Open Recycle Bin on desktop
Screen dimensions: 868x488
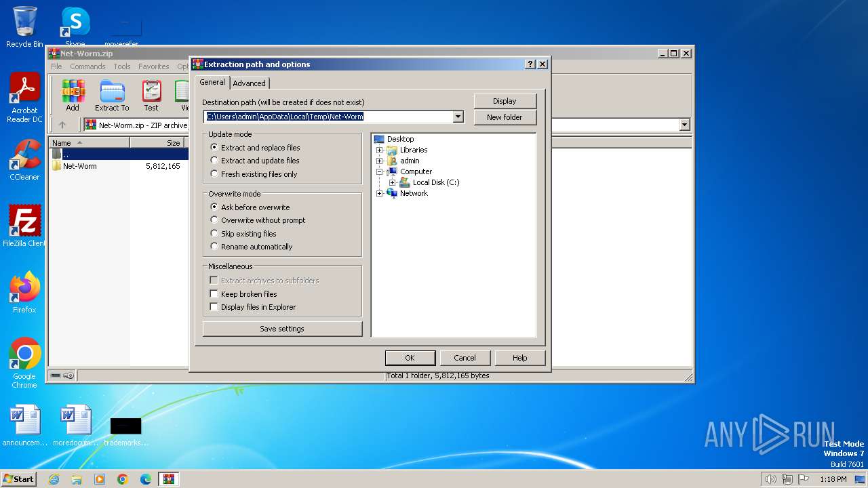pyautogui.click(x=24, y=26)
